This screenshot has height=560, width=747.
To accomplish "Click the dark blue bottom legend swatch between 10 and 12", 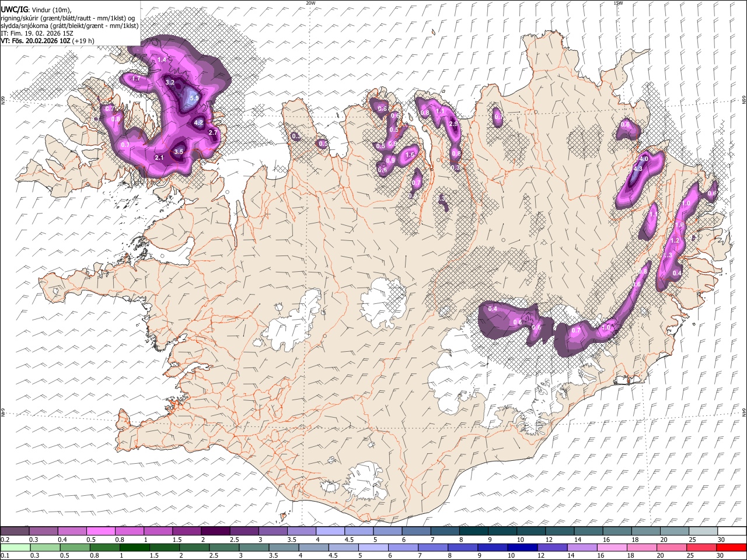I will [522, 547].
